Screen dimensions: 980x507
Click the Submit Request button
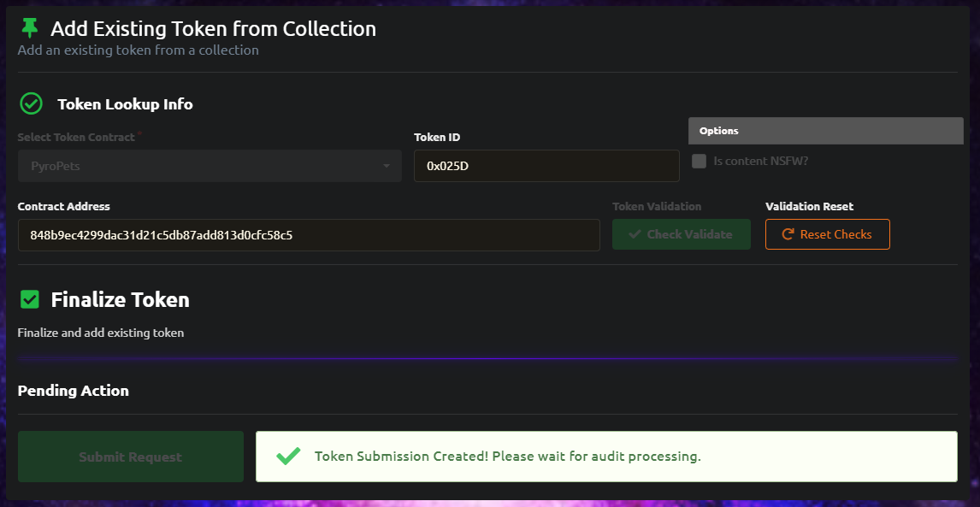point(131,457)
